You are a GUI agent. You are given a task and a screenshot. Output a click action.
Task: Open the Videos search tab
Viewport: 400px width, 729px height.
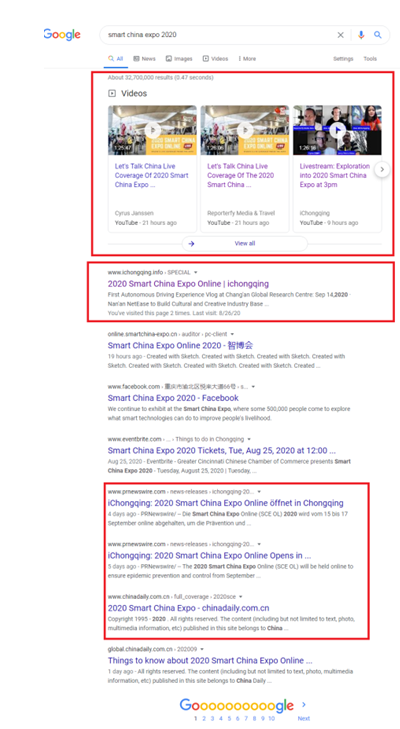point(215,59)
